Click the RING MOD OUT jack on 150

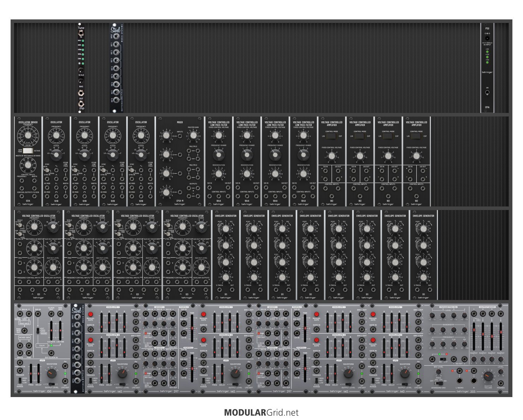click(24, 330)
